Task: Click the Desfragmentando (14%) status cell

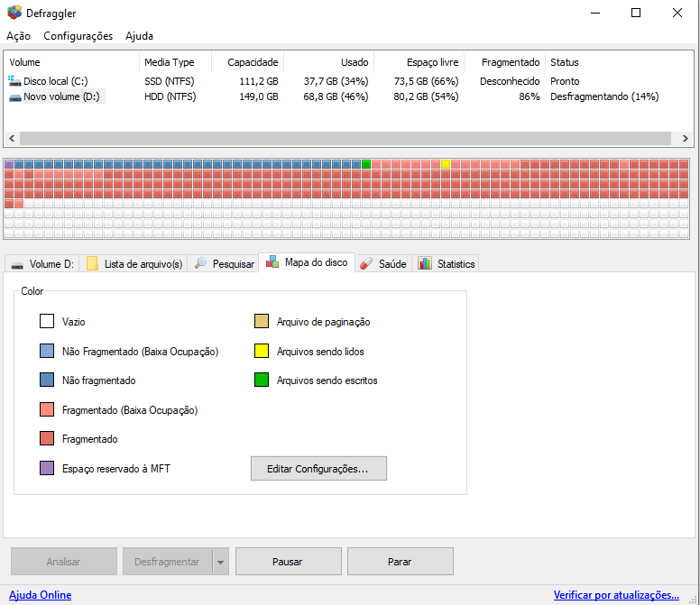Action: pos(604,96)
